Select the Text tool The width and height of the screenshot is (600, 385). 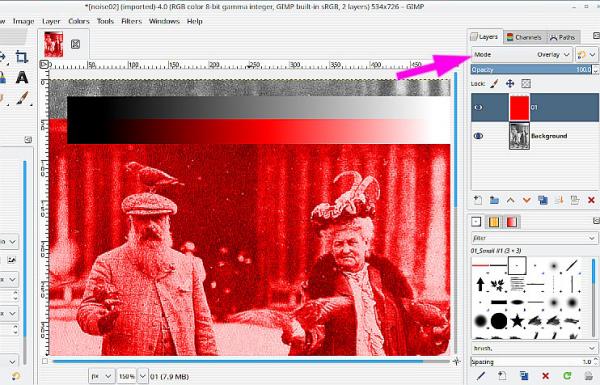[x=22, y=78]
